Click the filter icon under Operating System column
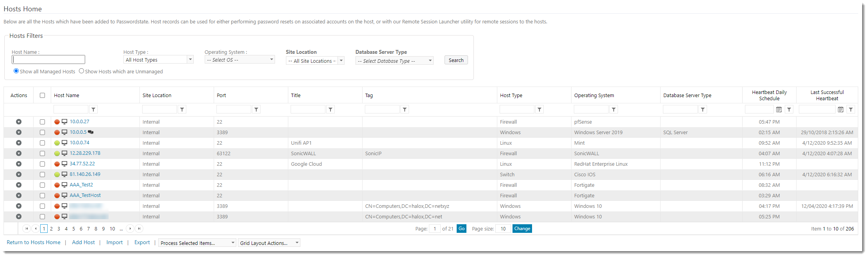Viewport: 868px width, 257px height. point(614,110)
